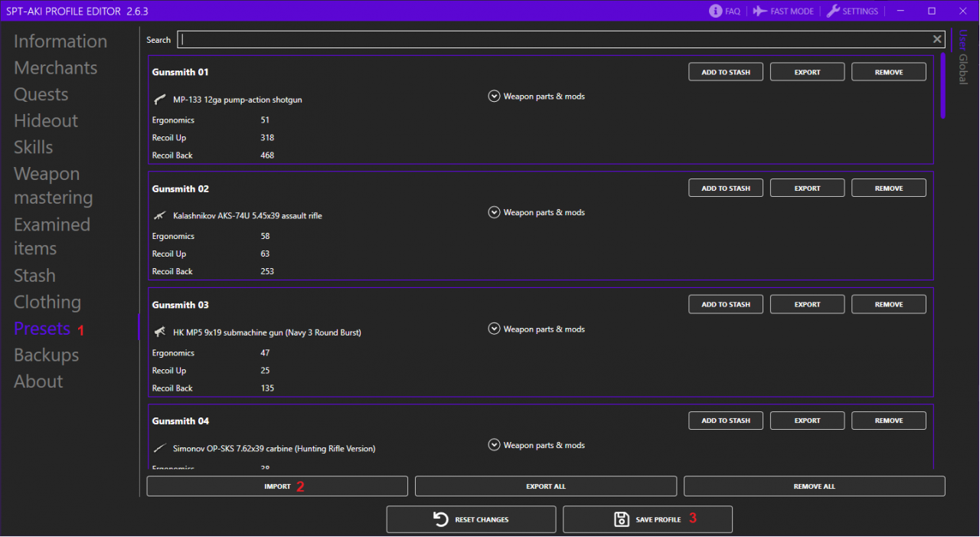
Task: Expand Weapon parts & mods for Gunsmith 03
Action: click(x=494, y=329)
